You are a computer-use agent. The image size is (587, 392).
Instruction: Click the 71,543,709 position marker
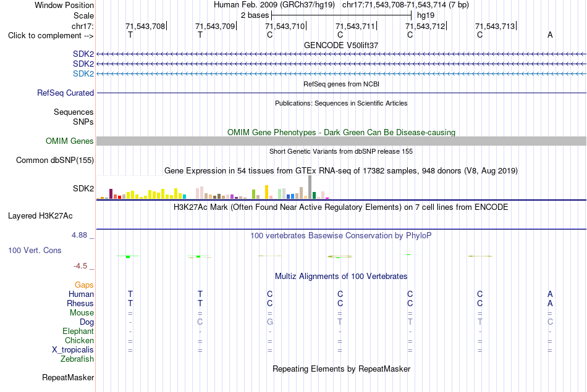(215, 26)
